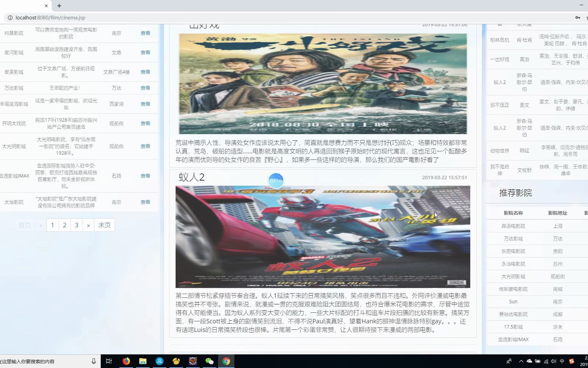Click 我不是药神 in the movie table
The height and width of the screenshot is (368, 588).
(x=500, y=170)
